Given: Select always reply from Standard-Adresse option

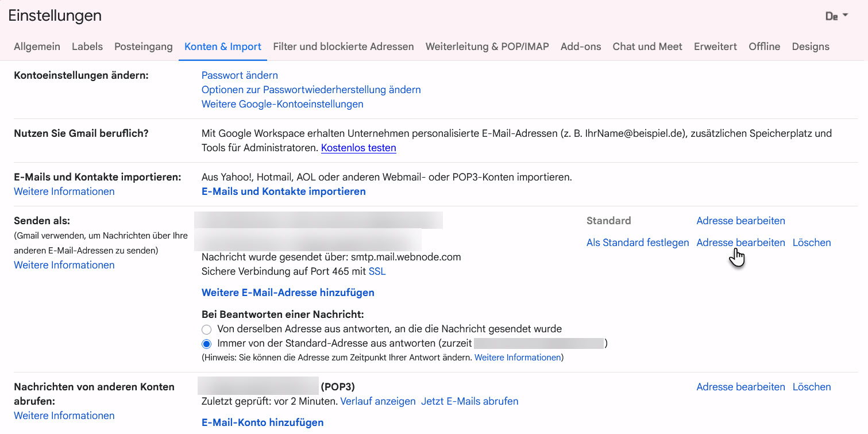Looking at the screenshot, I should 206,344.
